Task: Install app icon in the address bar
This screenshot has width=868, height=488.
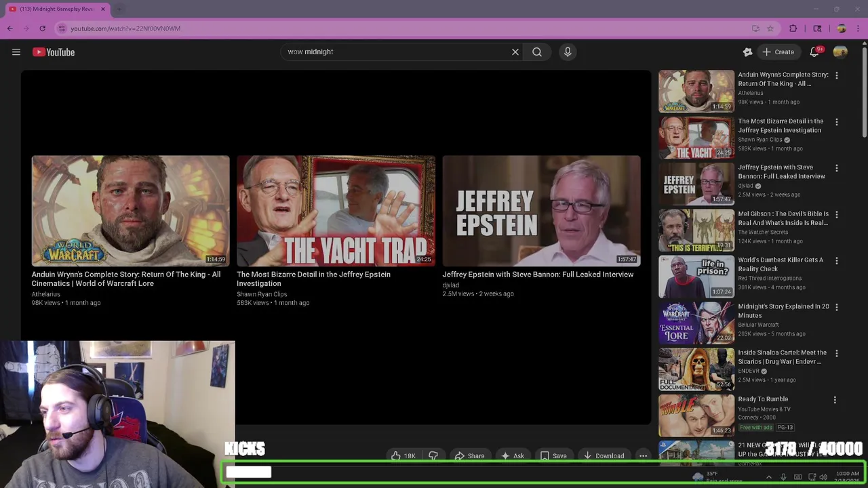Action: [755, 28]
